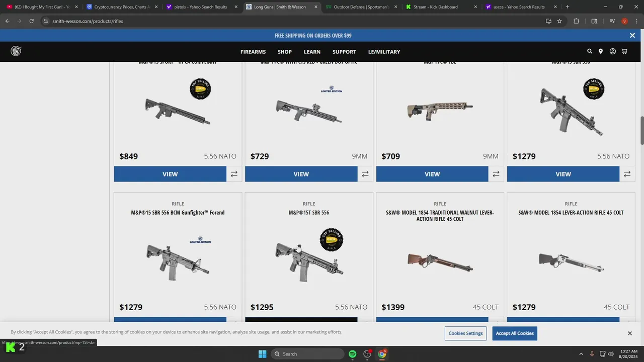The width and height of the screenshot is (644, 362).
Task: Switch to the Cryptocurrency Prices tab
Action: pos(122,7)
